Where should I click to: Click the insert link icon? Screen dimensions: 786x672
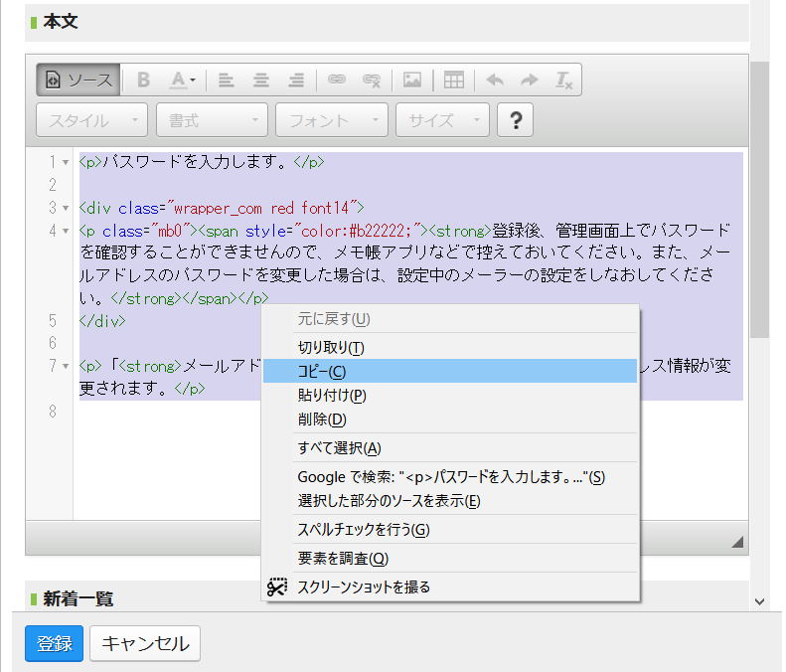tap(336, 80)
